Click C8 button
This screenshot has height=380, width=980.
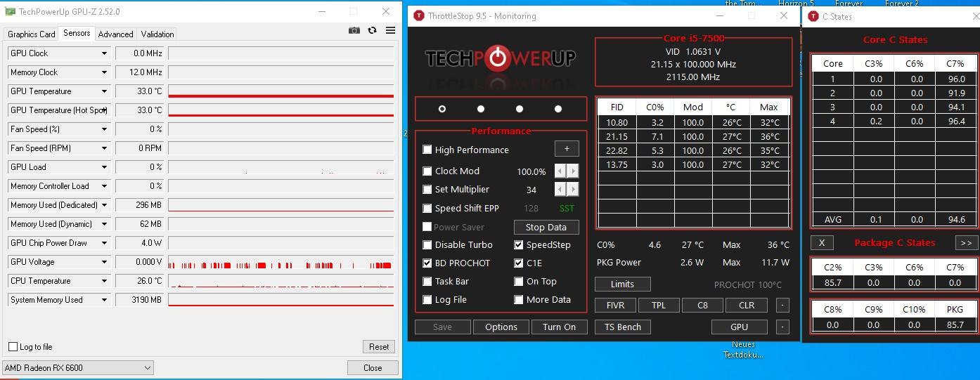[x=702, y=305]
